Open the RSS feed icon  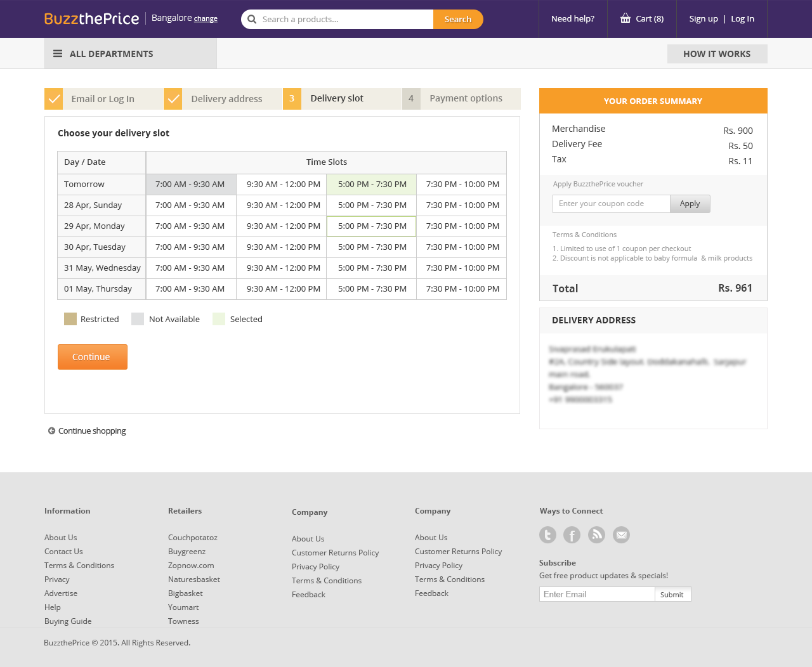click(x=596, y=535)
